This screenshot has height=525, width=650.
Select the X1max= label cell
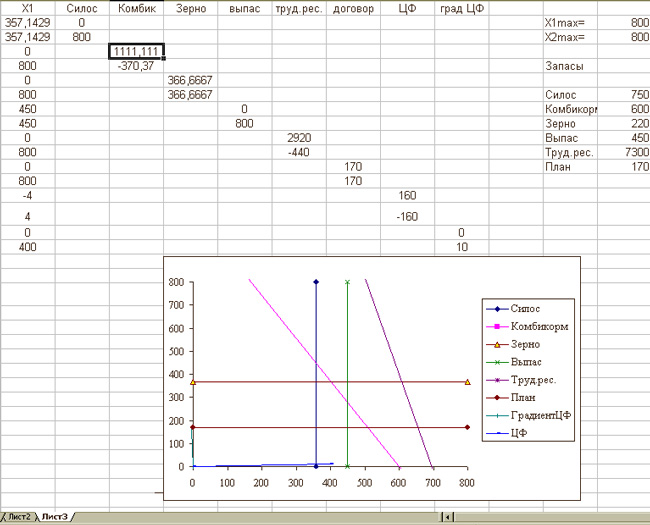570,23
